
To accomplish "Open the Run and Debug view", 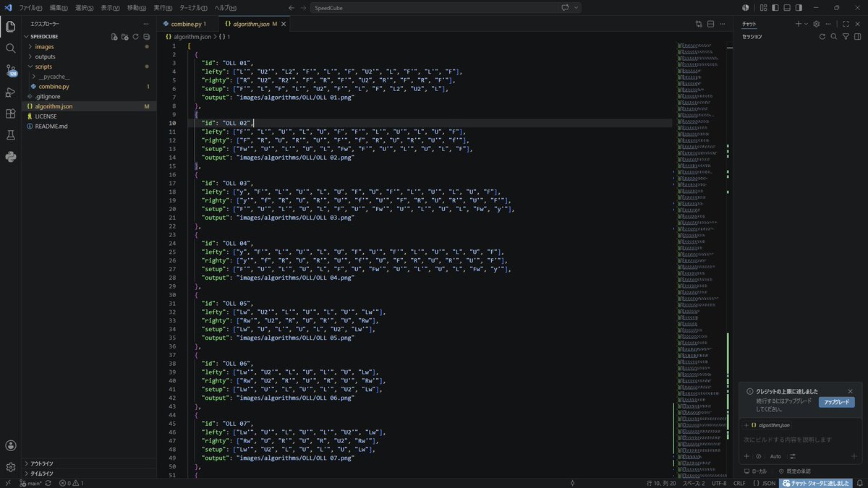I will point(10,92).
